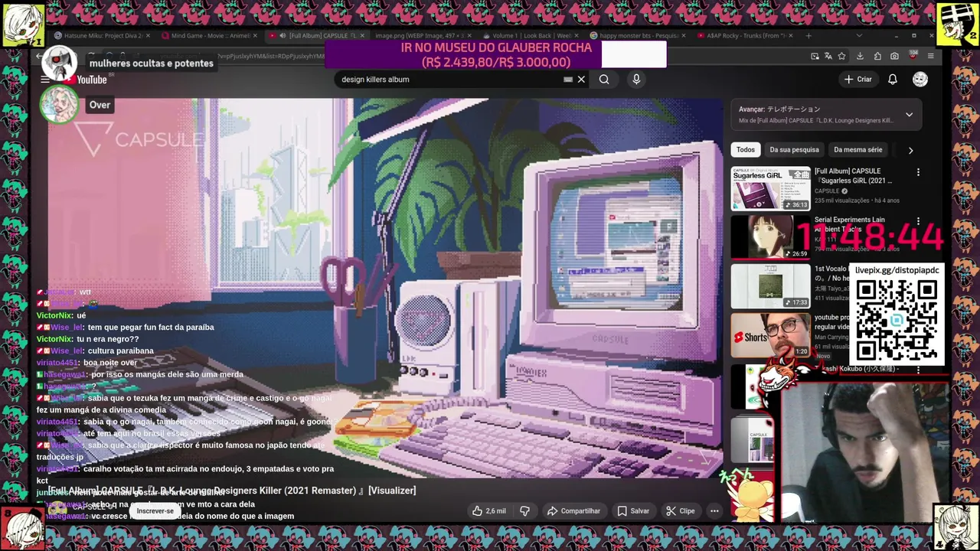Open the account avatar menu
Image resolution: width=980 pixels, height=551 pixels.
pos(920,80)
